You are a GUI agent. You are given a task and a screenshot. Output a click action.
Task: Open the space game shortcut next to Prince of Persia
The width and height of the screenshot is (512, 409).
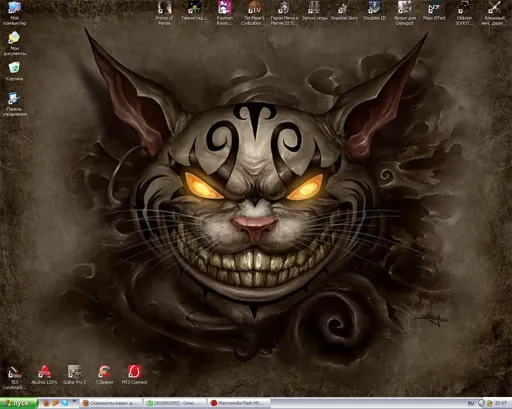(x=194, y=11)
